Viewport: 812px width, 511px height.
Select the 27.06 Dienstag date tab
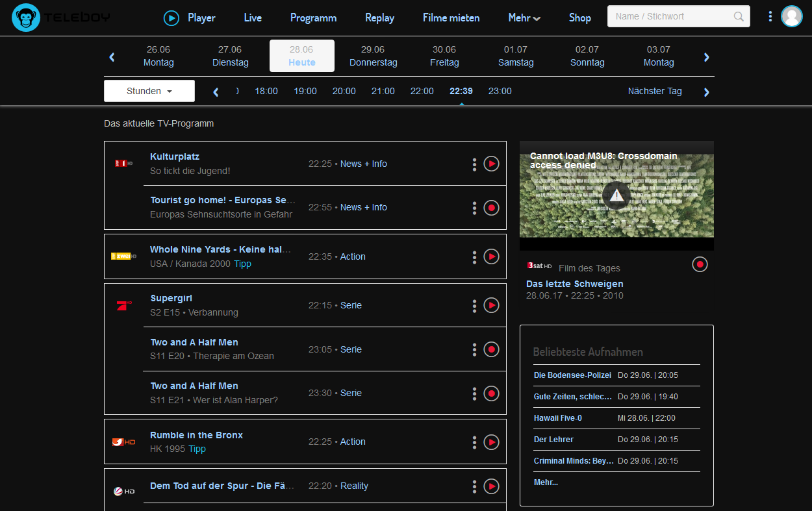(230, 56)
